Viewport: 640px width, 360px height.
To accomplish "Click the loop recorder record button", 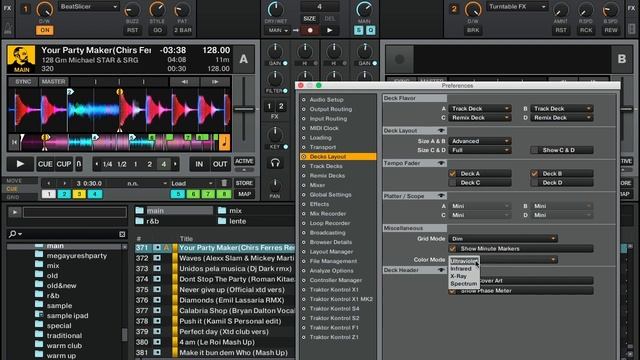I will 310,30.
